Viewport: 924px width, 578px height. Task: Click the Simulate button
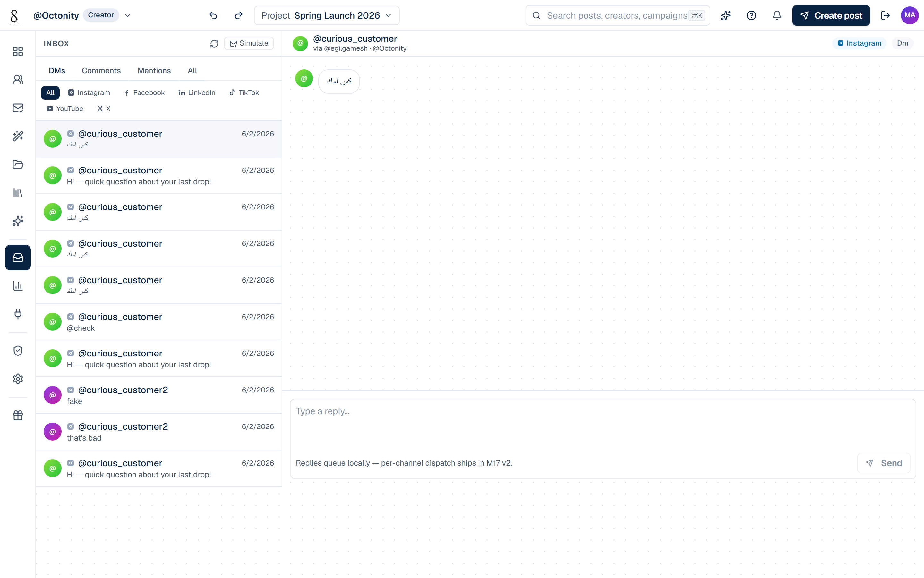tap(249, 43)
